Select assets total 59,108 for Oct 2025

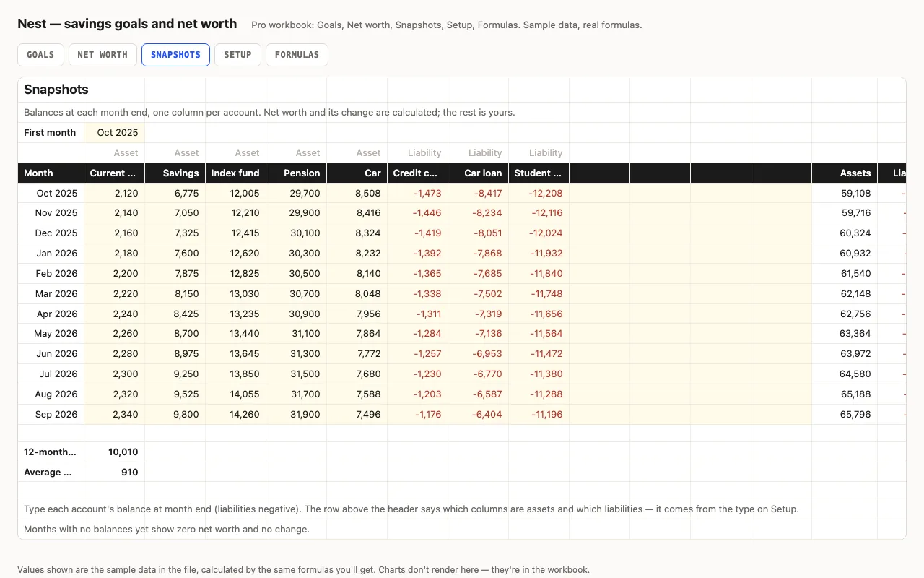point(845,194)
